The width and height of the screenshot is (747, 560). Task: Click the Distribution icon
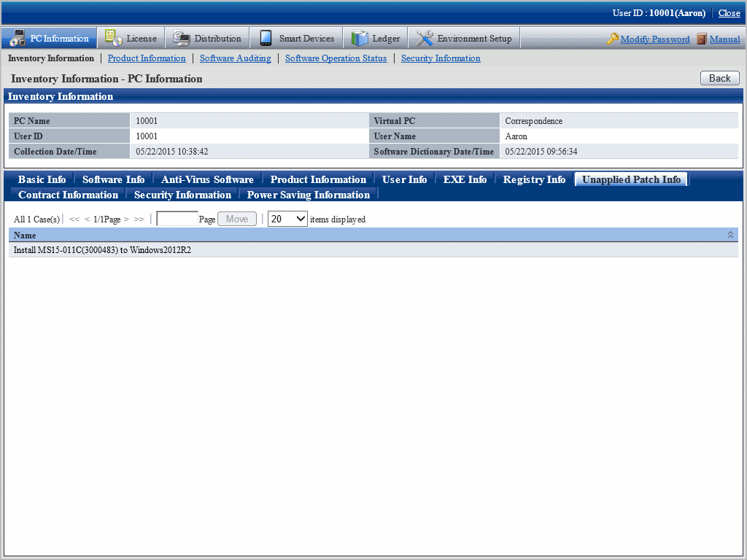[182, 39]
